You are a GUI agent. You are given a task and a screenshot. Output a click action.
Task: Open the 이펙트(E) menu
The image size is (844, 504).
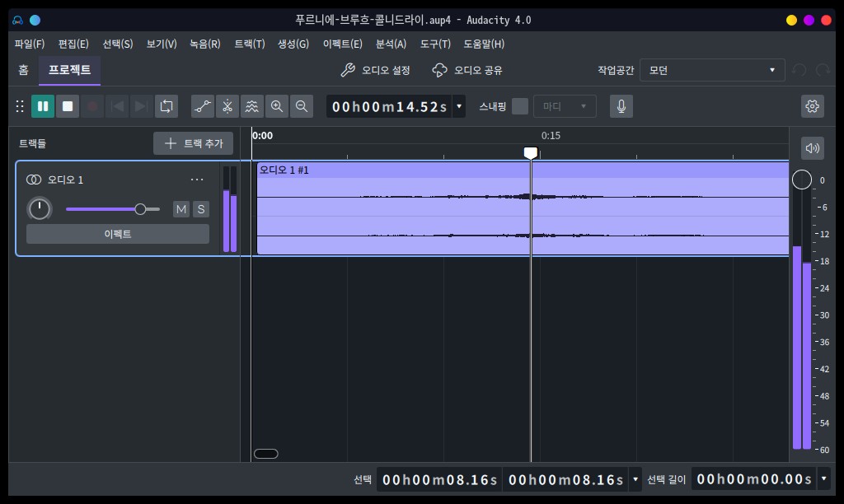coord(343,44)
